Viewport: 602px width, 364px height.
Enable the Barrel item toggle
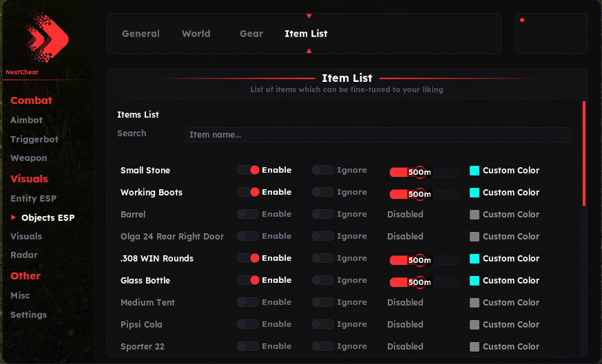coord(248,214)
